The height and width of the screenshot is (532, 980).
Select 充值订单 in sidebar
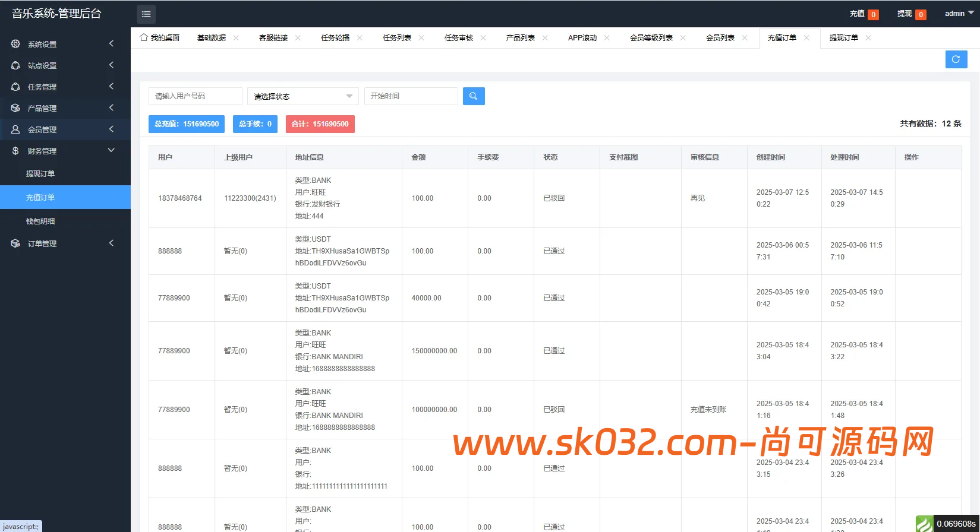65,197
